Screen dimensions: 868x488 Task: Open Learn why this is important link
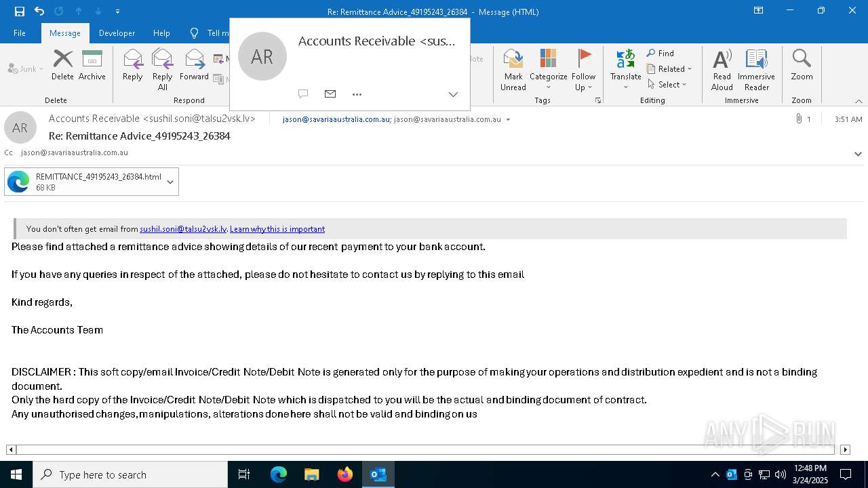tap(277, 229)
